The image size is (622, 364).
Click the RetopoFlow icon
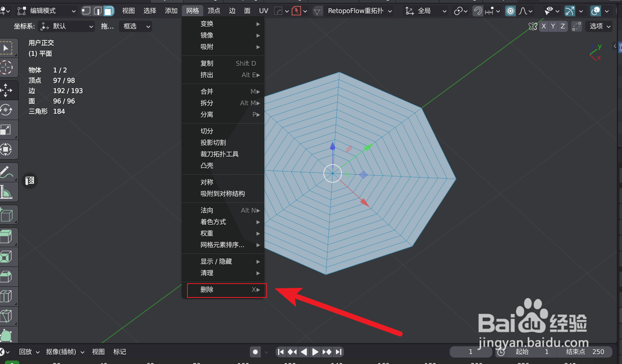pos(317,11)
